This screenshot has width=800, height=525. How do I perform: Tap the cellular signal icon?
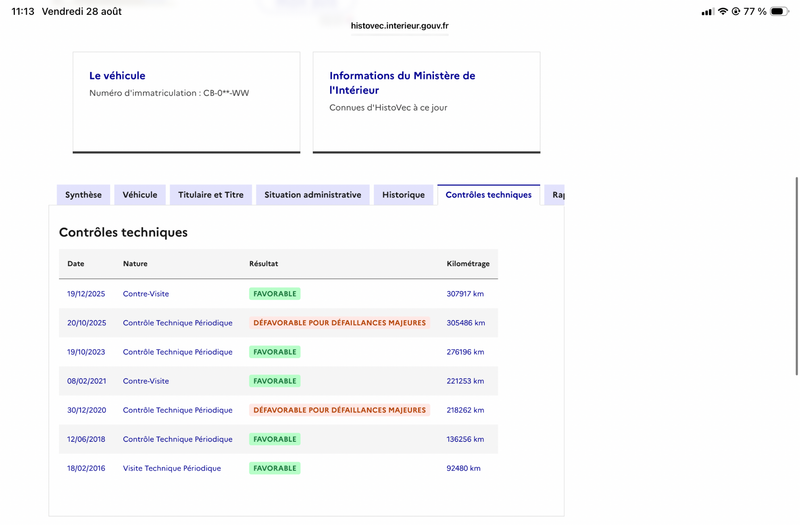(707, 11)
